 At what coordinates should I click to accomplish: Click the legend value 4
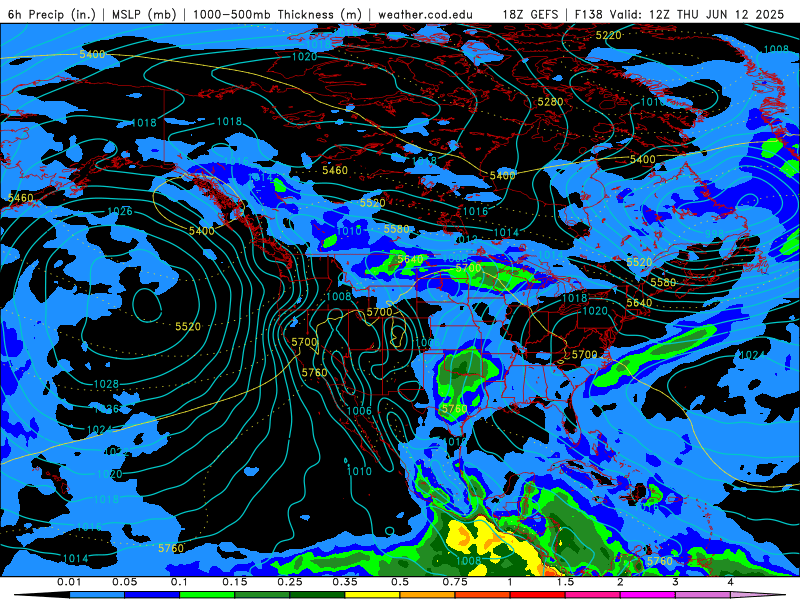click(730, 582)
